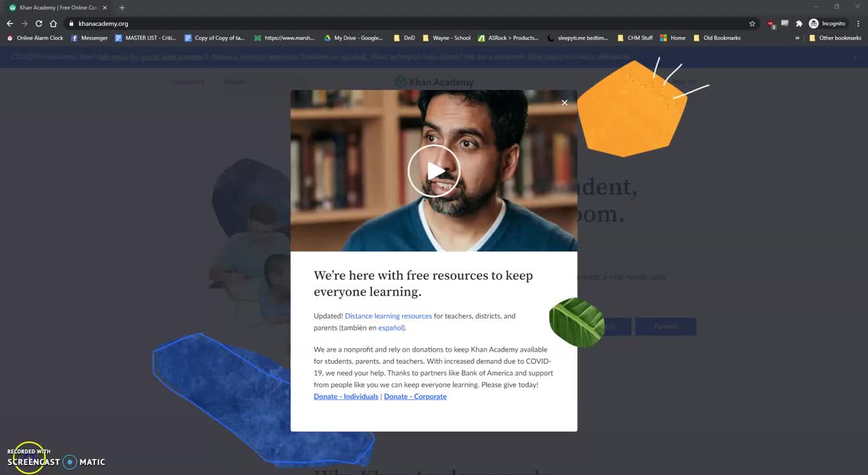Click the browser forward arrow
The image size is (868, 475).
click(24, 23)
